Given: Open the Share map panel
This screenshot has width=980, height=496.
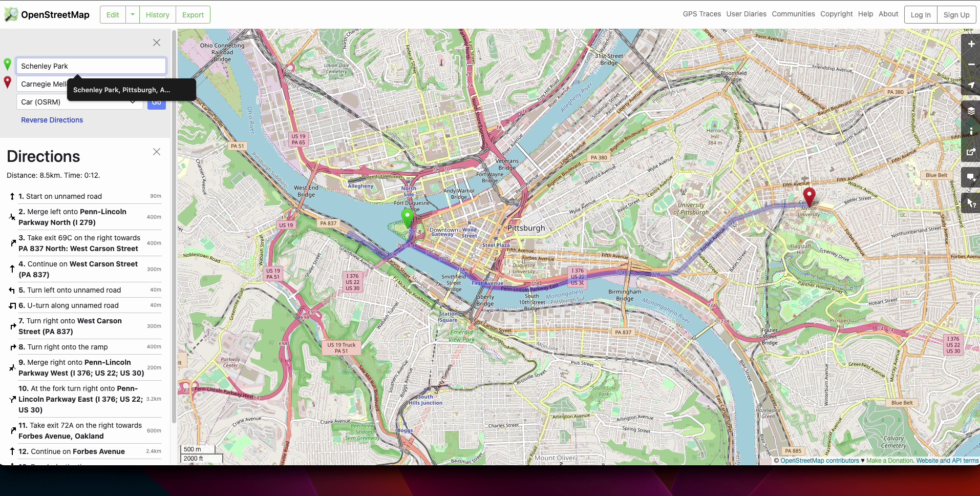Looking at the screenshot, I should (971, 152).
